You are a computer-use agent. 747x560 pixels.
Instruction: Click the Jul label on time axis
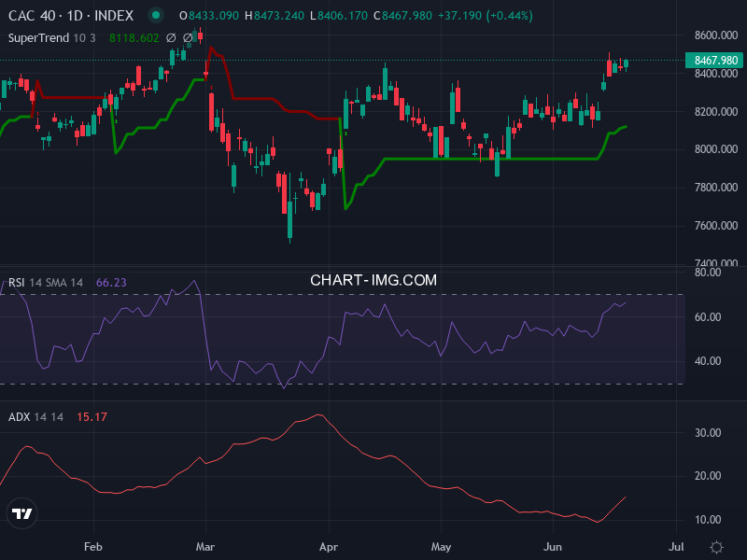pos(676,547)
